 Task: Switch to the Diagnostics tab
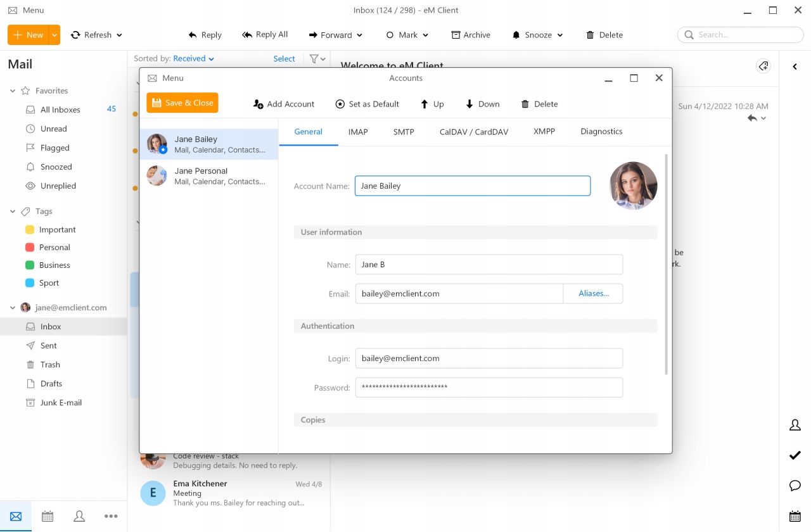click(x=601, y=132)
